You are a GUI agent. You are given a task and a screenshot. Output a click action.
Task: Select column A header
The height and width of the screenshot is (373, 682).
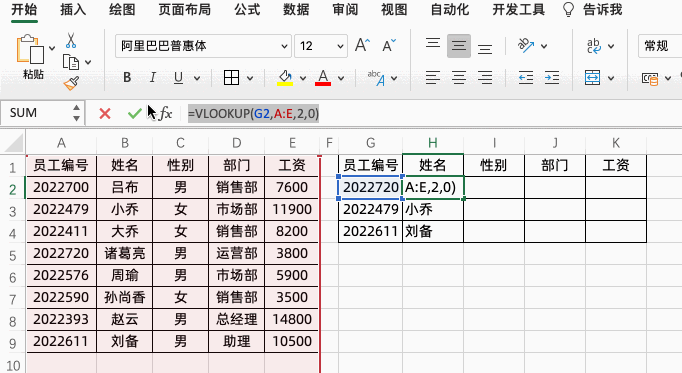click(x=61, y=143)
